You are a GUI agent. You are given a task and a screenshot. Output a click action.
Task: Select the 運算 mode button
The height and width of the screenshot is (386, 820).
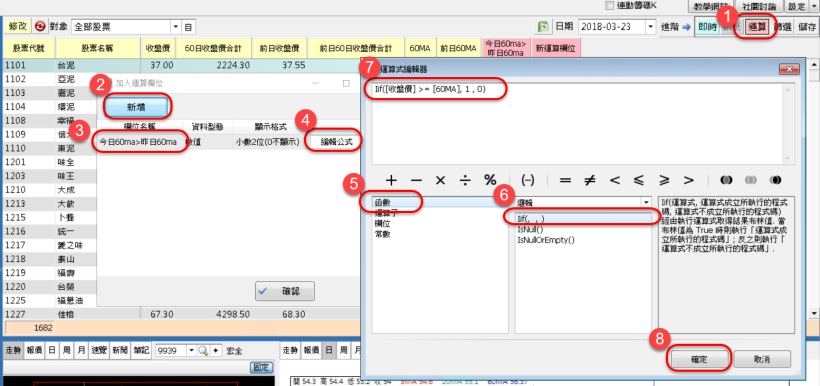[x=757, y=27]
